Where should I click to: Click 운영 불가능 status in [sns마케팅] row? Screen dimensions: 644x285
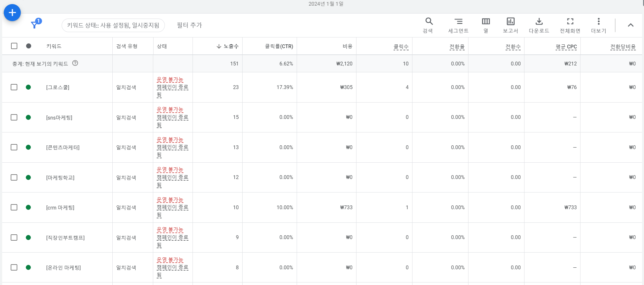coord(170,109)
